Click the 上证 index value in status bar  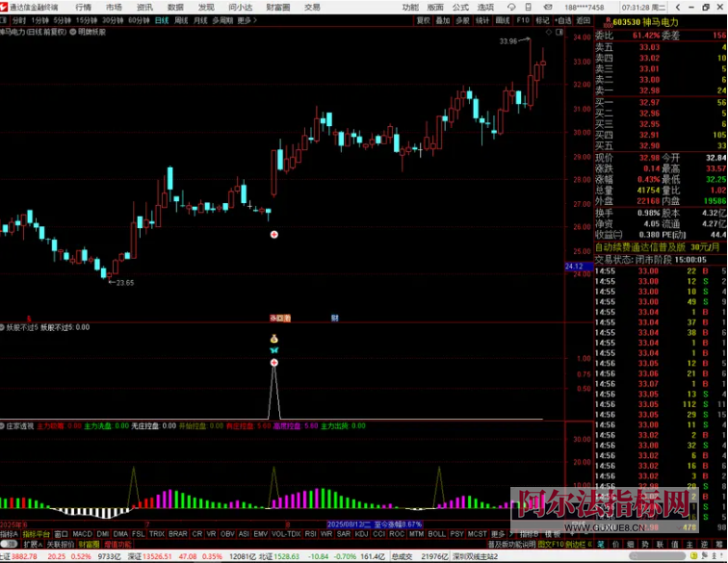point(23,556)
